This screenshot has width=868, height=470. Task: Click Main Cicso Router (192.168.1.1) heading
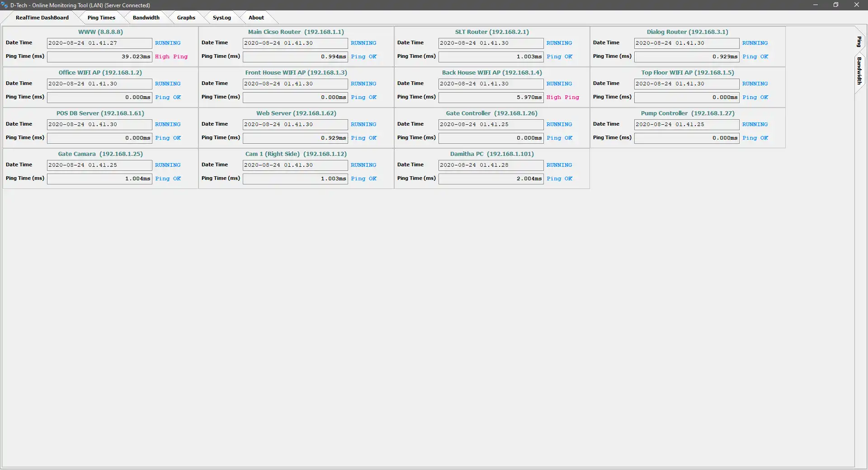point(296,32)
